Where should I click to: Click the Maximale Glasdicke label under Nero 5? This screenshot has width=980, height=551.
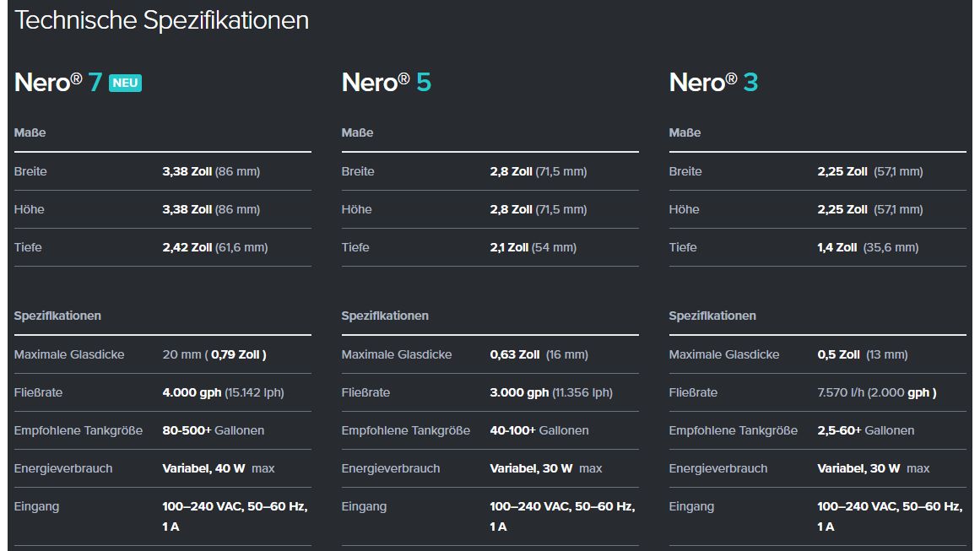(x=397, y=354)
